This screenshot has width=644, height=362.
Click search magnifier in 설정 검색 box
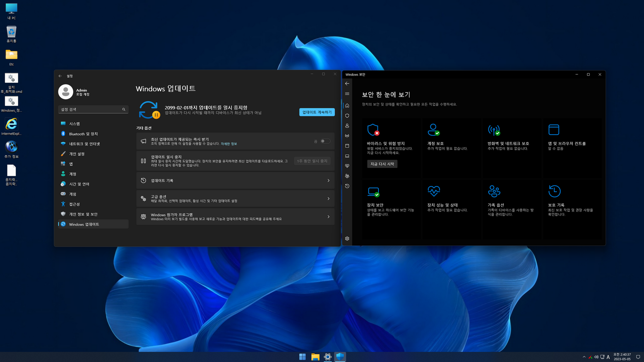tap(124, 109)
